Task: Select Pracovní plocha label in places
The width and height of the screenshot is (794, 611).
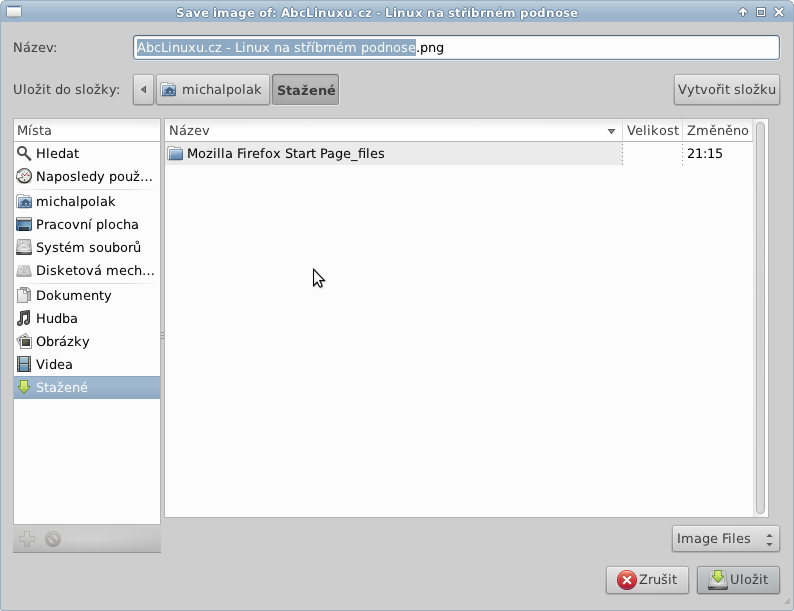Action: tap(87, 224)
